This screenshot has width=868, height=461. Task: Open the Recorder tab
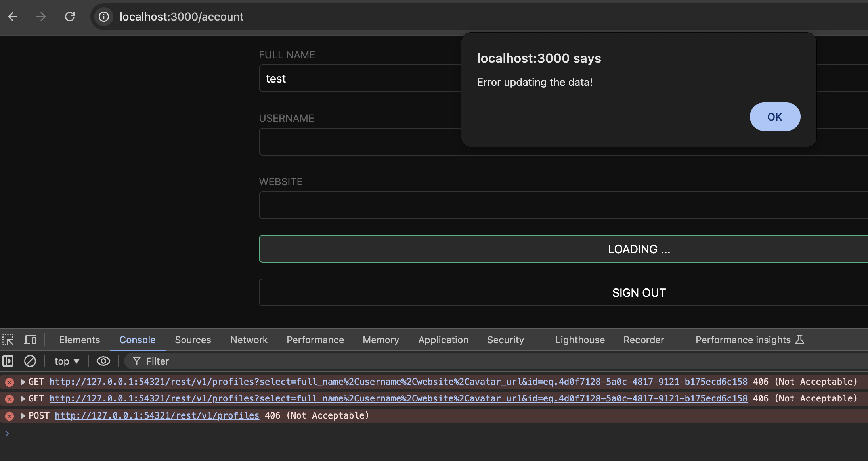(x=644, y=340)
